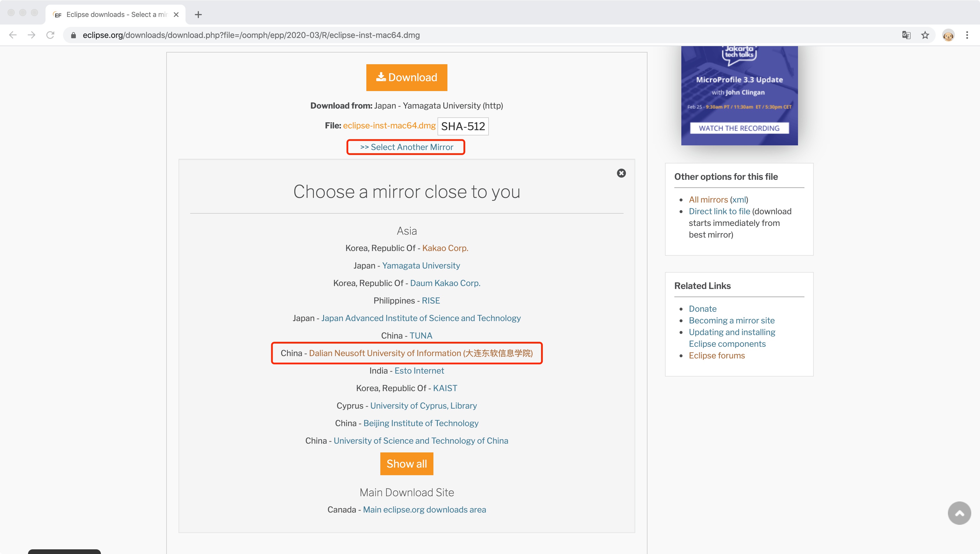Choose the KAIST mirror
This screenshot has width=980, height=554.
click(445, 388)
